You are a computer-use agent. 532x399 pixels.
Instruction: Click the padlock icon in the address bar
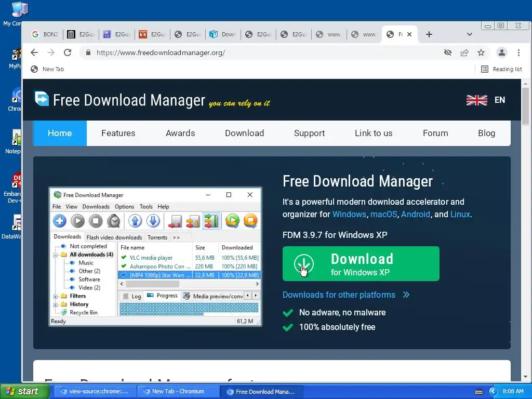point(88,52)
